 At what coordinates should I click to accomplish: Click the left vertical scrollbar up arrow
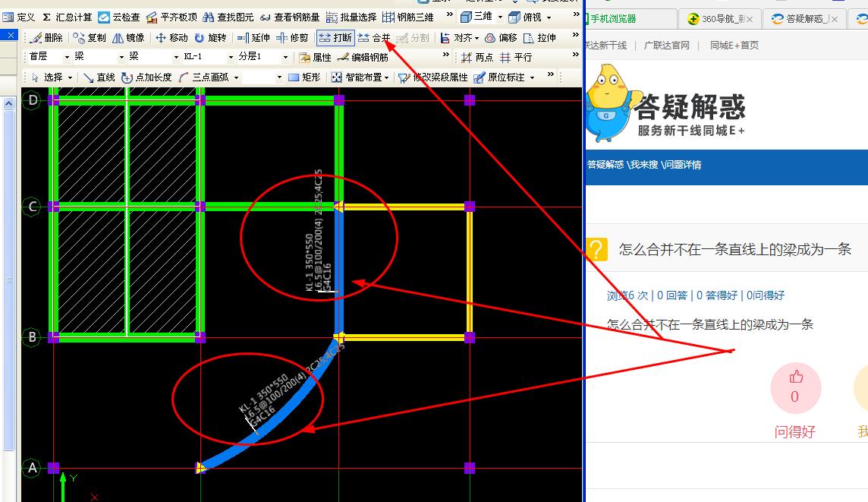8,103
